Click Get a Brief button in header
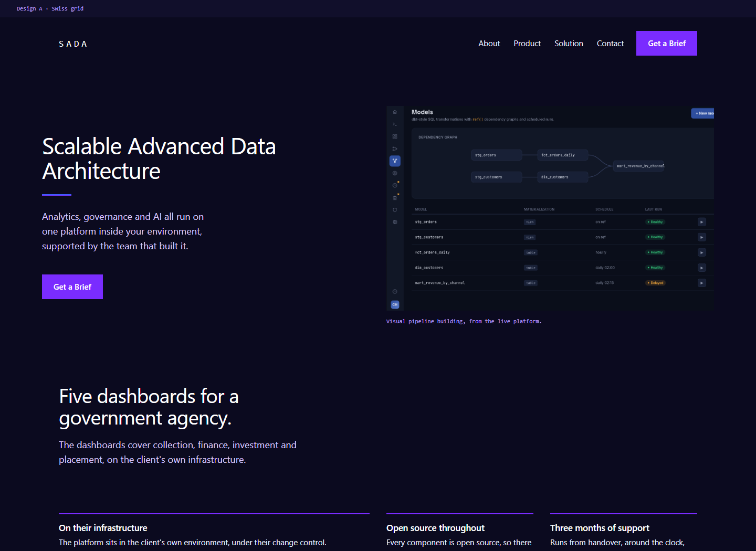756x551 pixels. click(667, 43)
